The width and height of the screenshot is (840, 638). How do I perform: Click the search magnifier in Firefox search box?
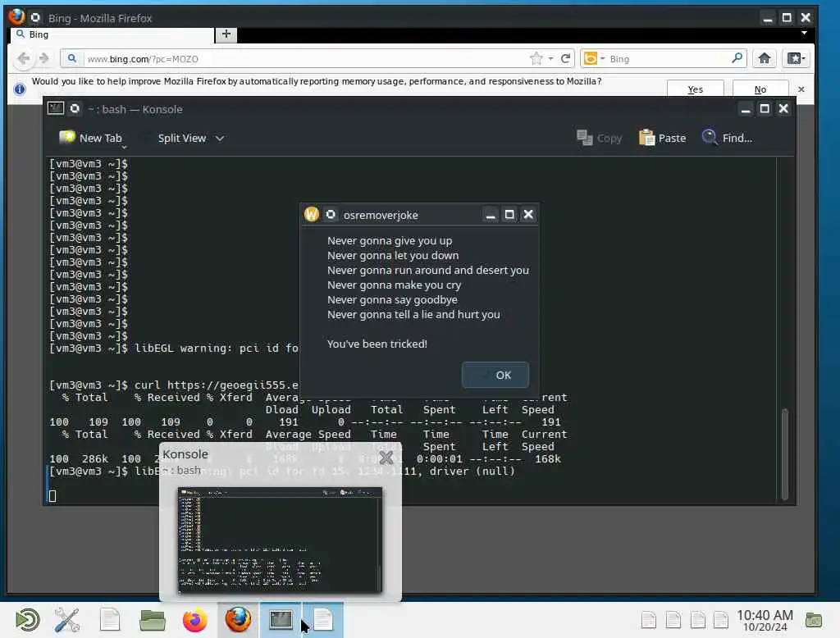737,58
